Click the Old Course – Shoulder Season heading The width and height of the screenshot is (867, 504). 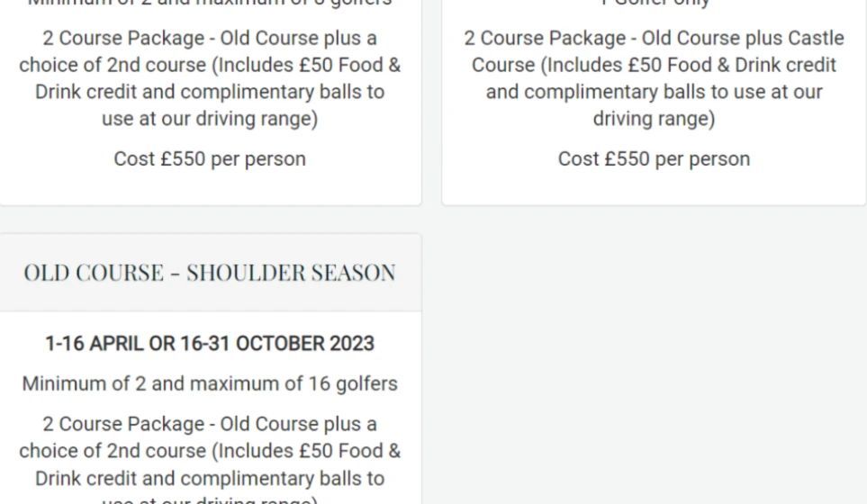(210, 273)
